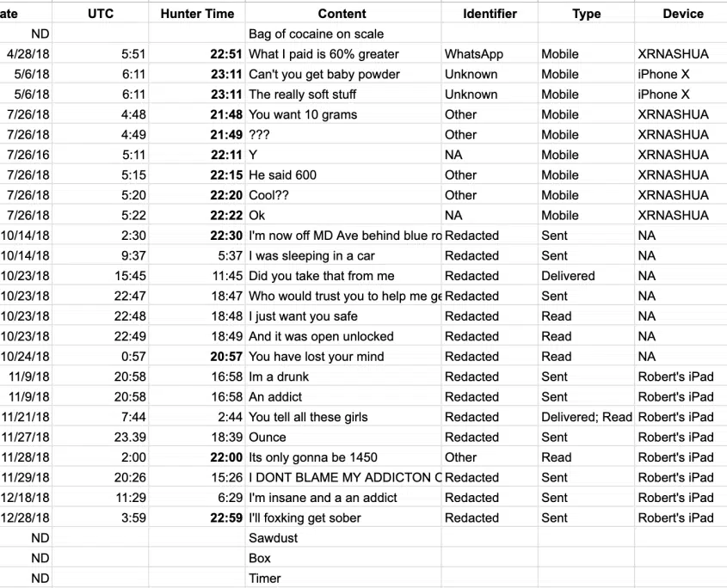Click the 'Box' content cell

point(342,559)
